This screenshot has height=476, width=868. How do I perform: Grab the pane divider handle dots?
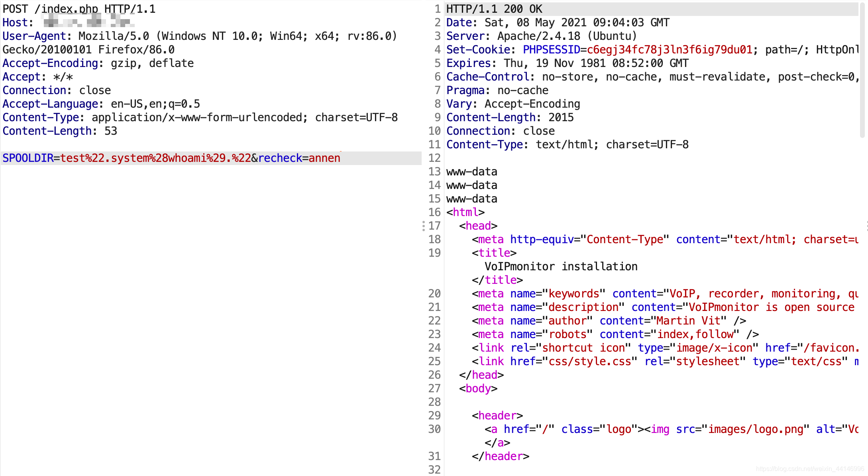[423, 226]
